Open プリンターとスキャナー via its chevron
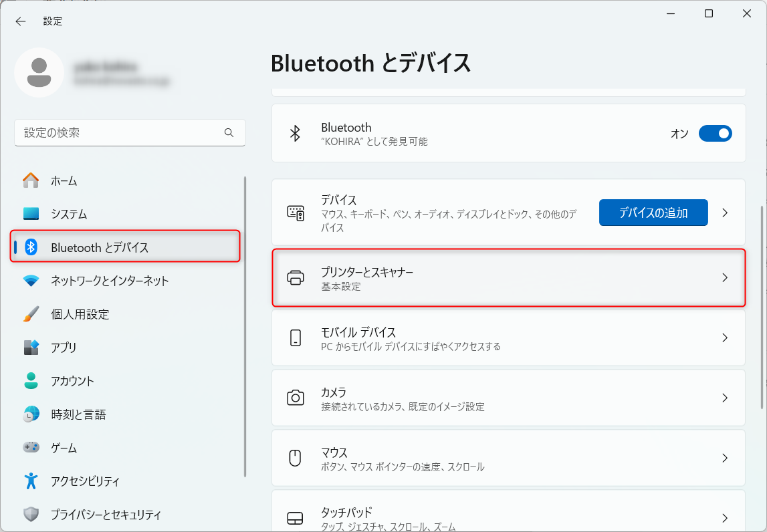 coord(725,278)
